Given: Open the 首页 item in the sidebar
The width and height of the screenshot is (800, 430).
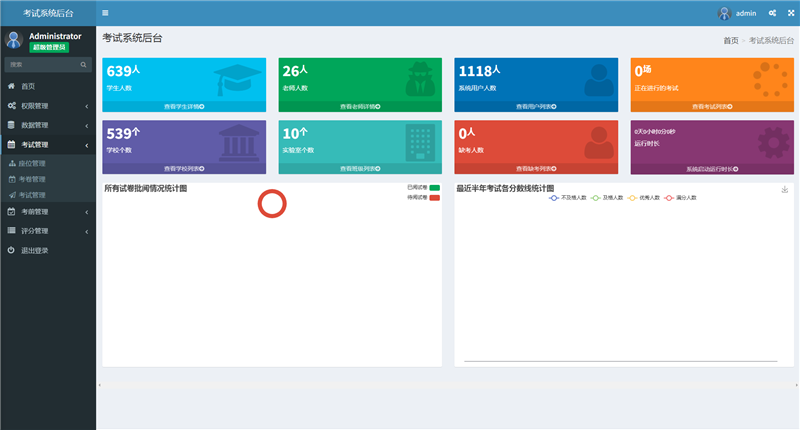Looking at the screenshot, I should (28, 87).
